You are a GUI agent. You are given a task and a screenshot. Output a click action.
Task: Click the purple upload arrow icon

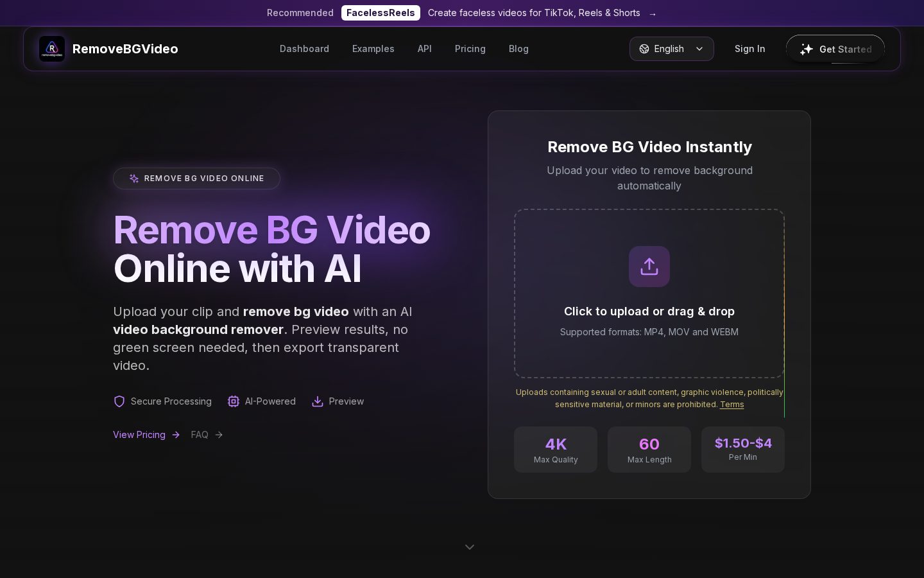point(649,267)
